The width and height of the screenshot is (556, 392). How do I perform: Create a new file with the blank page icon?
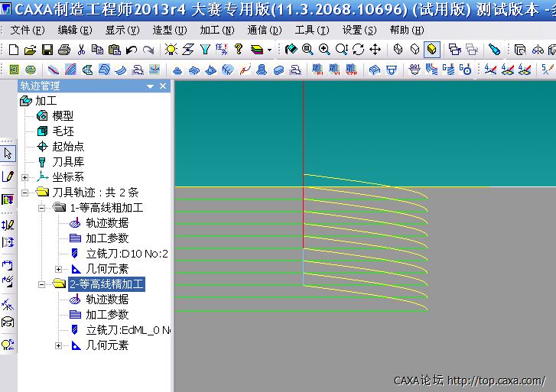(14, 49)
